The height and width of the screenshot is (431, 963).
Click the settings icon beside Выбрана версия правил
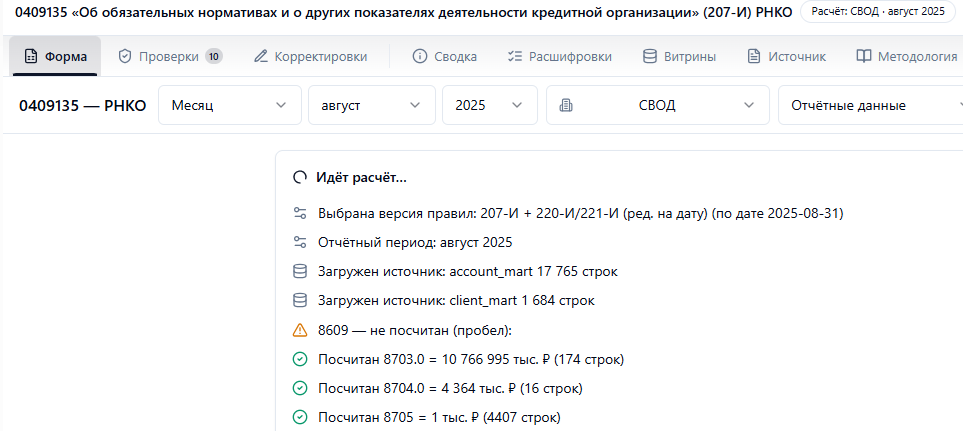[x=300, y=214]
